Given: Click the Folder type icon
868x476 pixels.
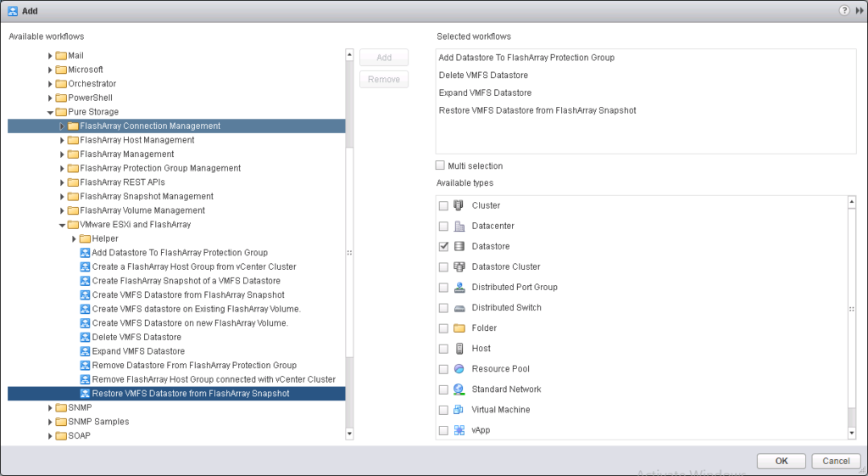Looking at the screenshot, I should tap(459, 328).
